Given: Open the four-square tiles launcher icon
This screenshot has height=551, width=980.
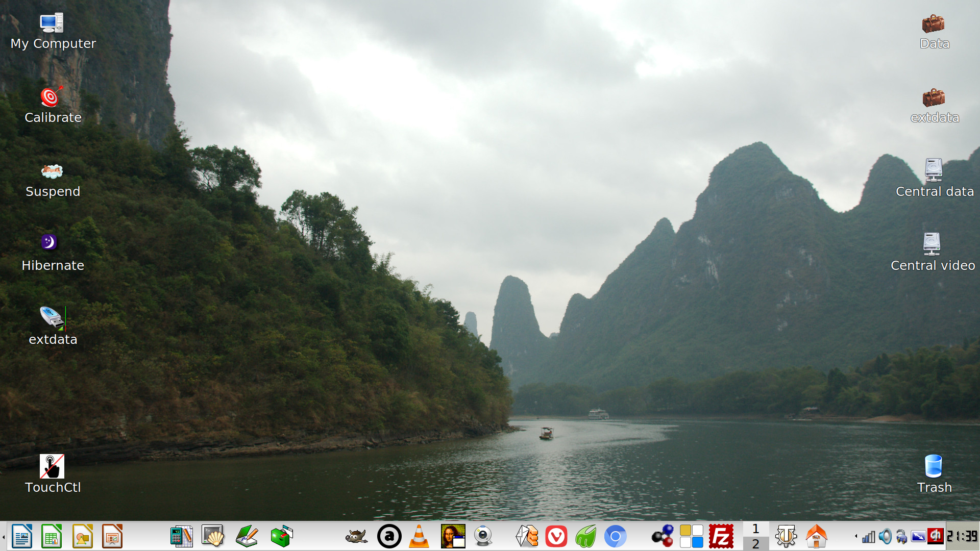Looking at the screenshot, I should point(692,536).
